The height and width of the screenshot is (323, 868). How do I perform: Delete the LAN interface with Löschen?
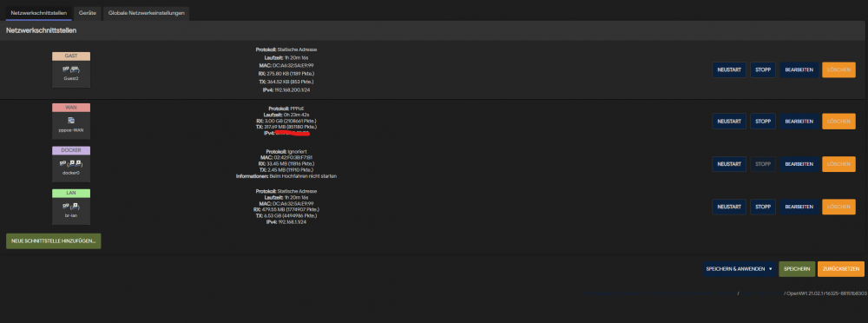(x=838, y=207)
